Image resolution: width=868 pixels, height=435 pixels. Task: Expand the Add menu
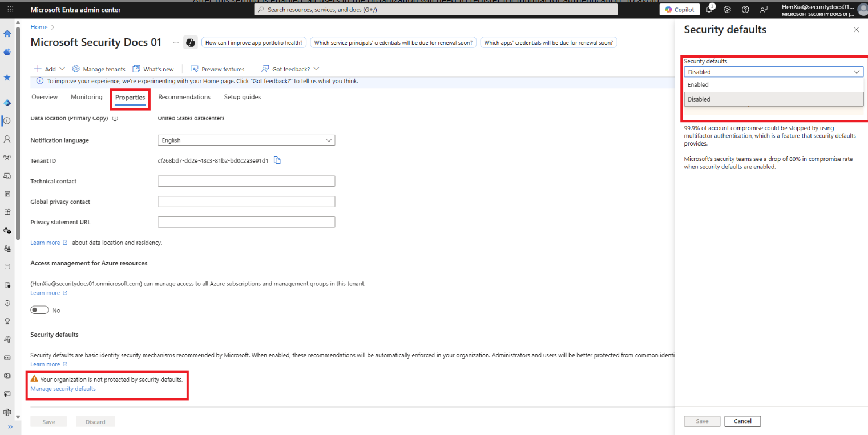tap(49, 69)
